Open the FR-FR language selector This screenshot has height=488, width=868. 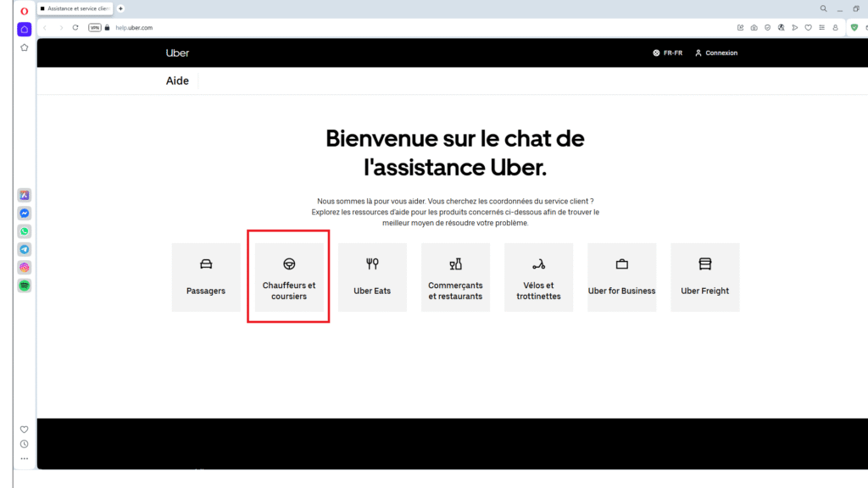pos(668,53)
